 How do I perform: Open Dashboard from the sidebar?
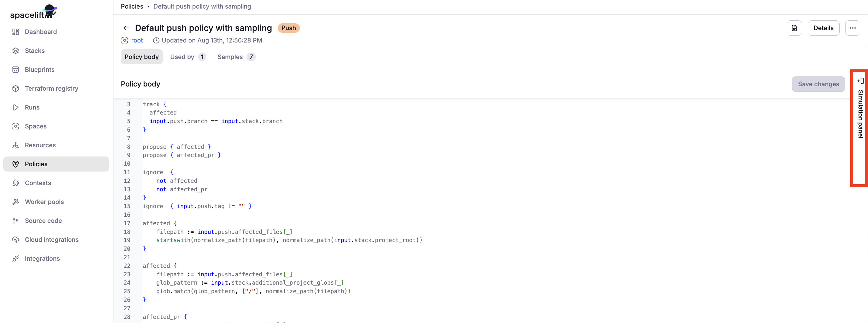[40, 32]
